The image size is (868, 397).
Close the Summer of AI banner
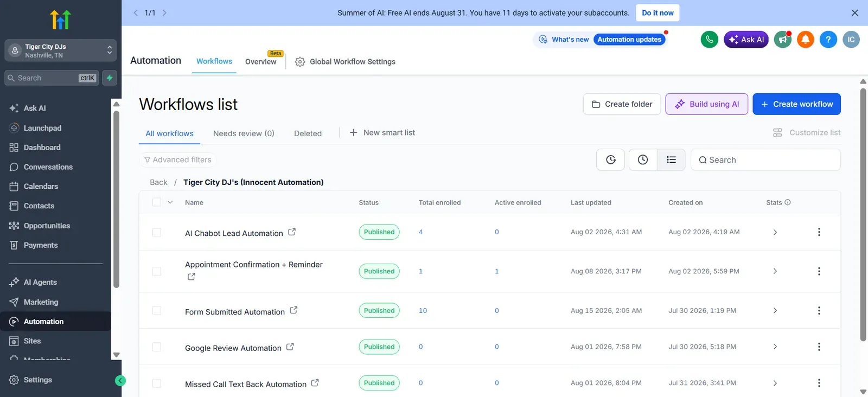coord(855,13)
